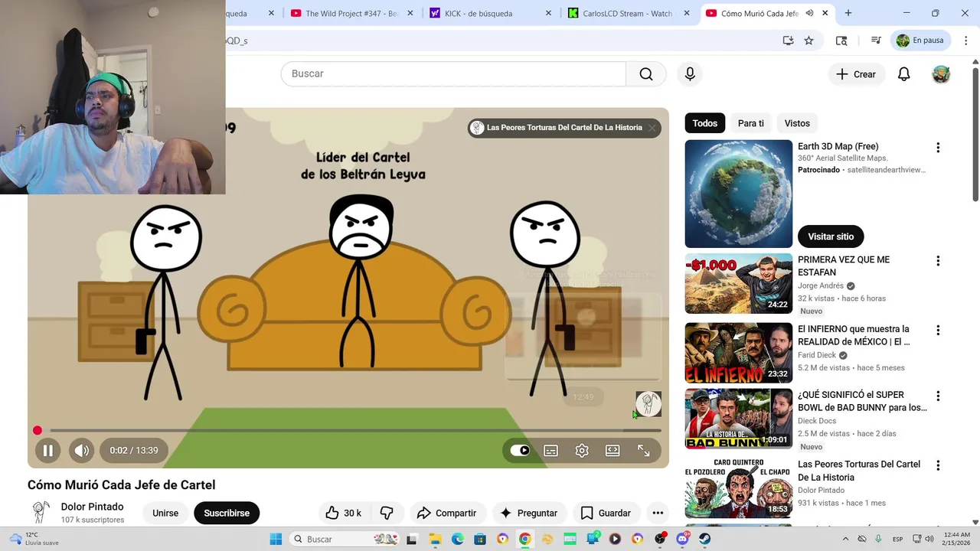Viewport: 980px width, 551px height.
Task: Open options for Las Peores Torturas video
Action: point(938,465)
